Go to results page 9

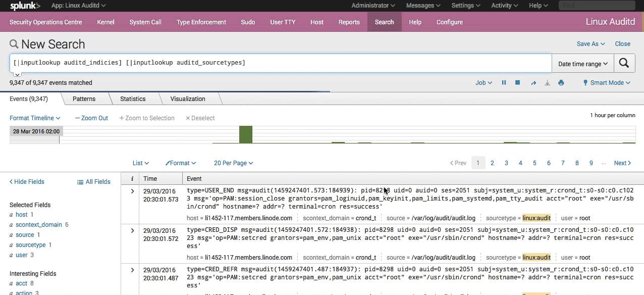tap(591, 163)
